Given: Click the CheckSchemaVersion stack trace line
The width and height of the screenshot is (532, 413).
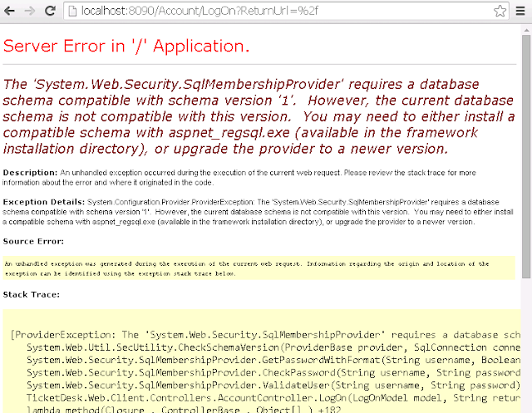Looking at the screenshot, I should [273, 347].
